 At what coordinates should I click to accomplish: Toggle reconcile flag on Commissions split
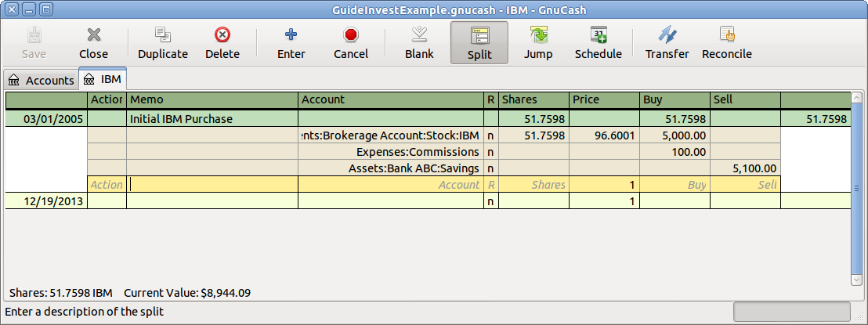[x=491, y=152]
